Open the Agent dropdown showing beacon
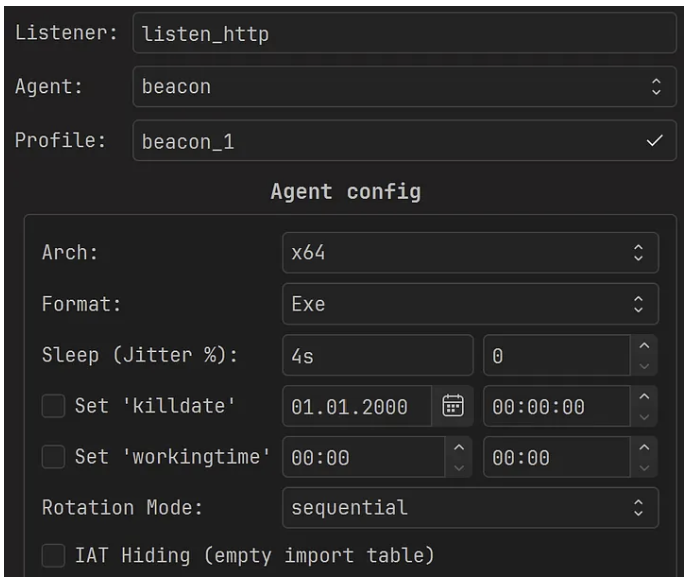Screen dimensions: 685x579 [x=403, y=86]
